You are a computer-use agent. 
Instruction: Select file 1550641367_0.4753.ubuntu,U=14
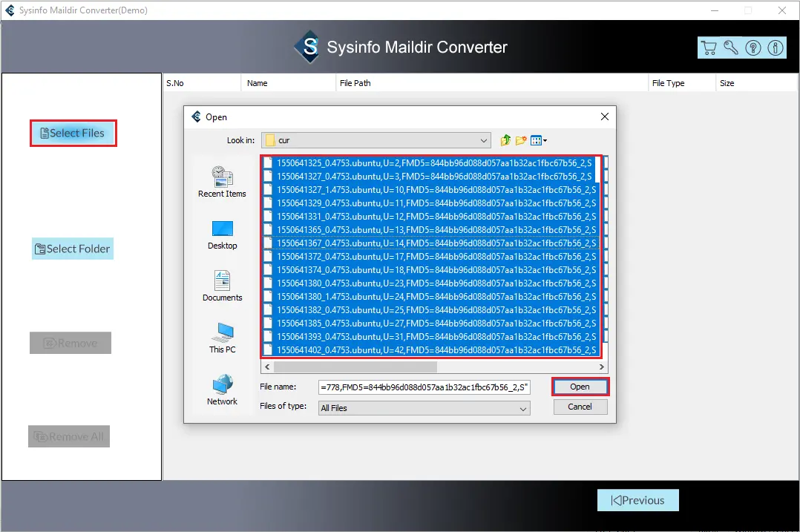(x=430, y=243)
